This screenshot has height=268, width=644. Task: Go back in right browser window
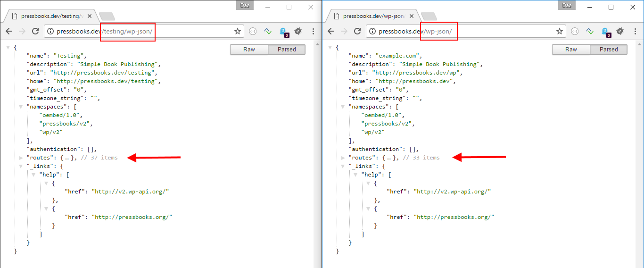[x=331, y=31]
